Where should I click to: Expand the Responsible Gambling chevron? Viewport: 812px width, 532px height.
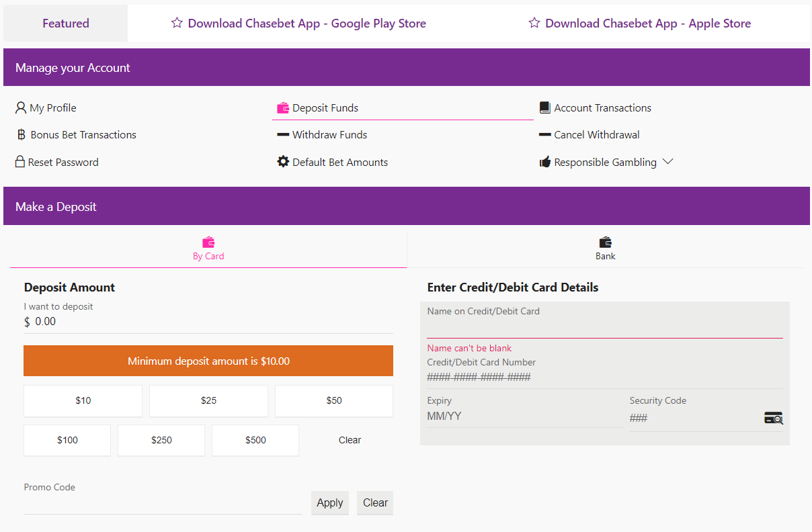pyautogui.click(x=668, y=161)
